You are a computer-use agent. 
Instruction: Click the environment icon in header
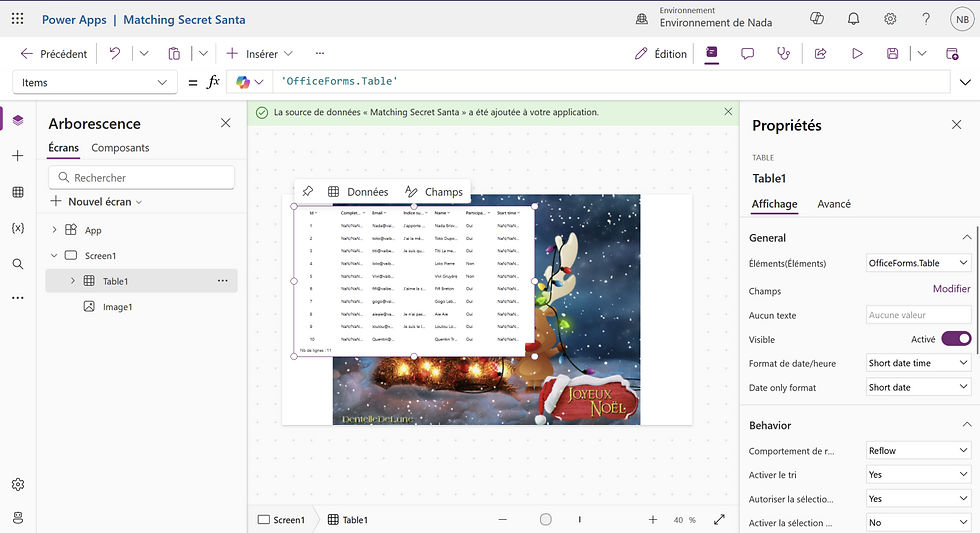[x=642, y=19]
